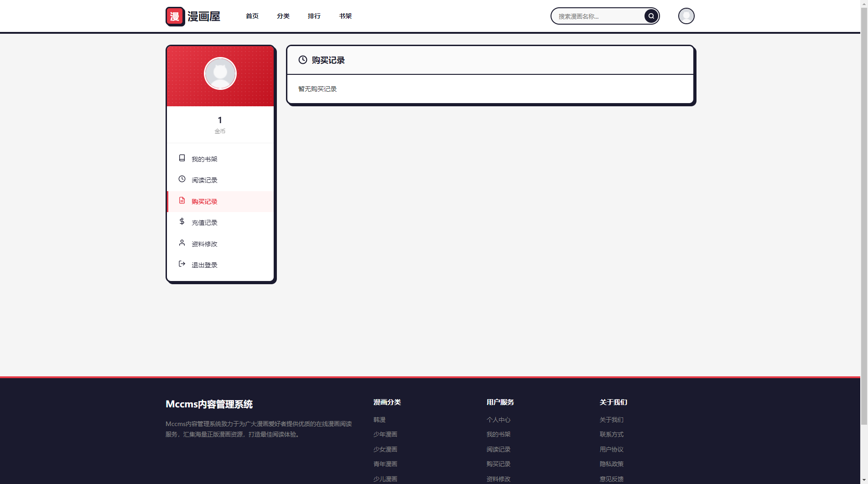Open footer link 个人中心
The image size is (868, 484).
tap(499, 420)
